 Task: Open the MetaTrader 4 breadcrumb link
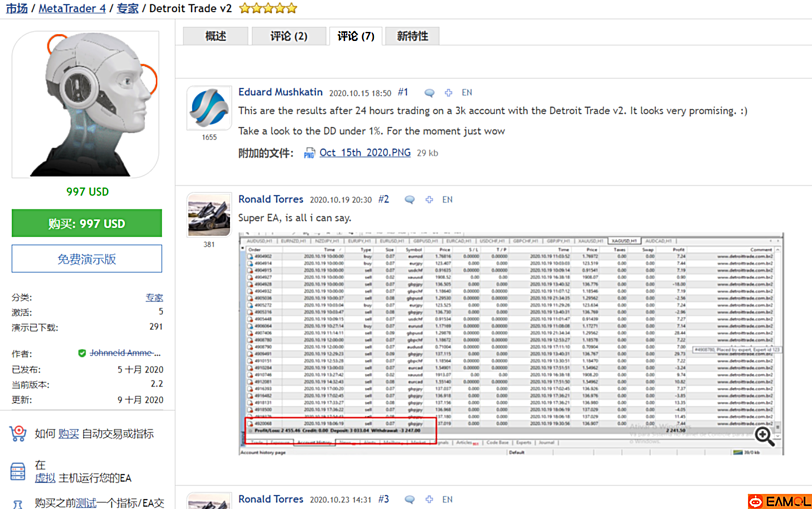(72, 9)
